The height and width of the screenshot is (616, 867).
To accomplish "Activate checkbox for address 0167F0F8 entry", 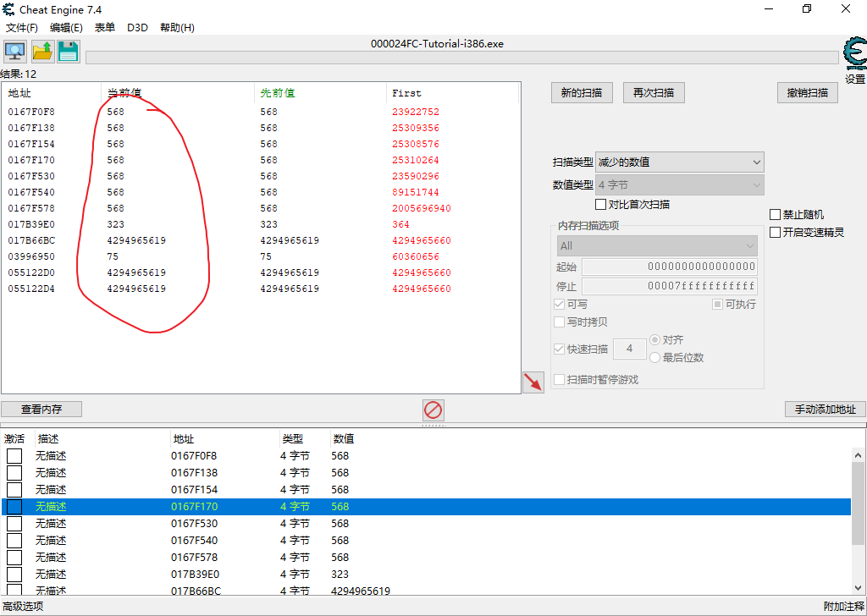I will [14, 456].
